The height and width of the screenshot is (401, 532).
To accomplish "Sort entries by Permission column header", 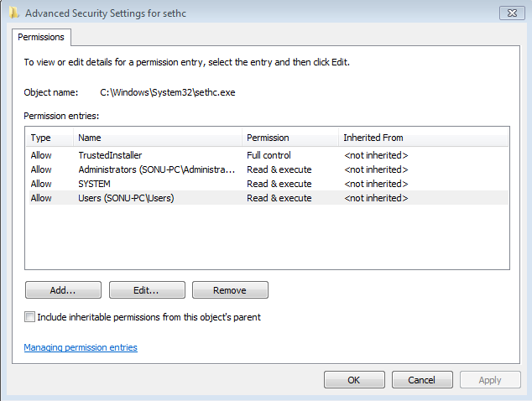I will click(x=290, y=138).
